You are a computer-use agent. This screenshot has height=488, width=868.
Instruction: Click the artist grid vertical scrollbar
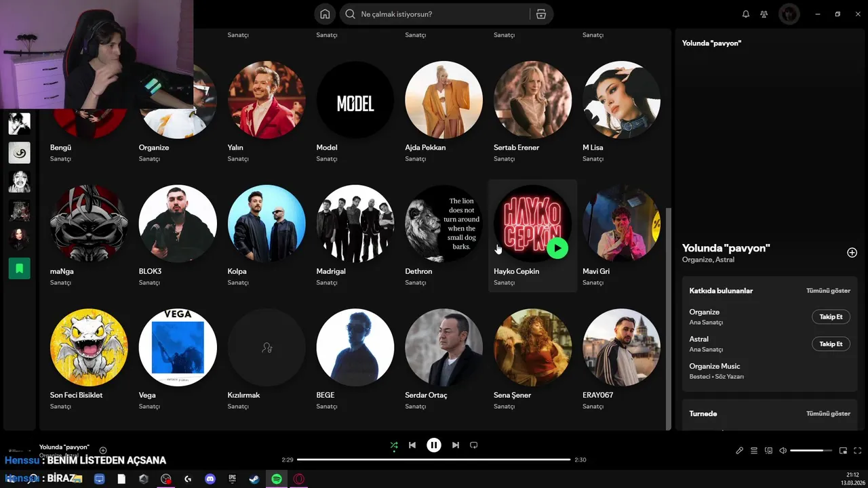(669, 319)
